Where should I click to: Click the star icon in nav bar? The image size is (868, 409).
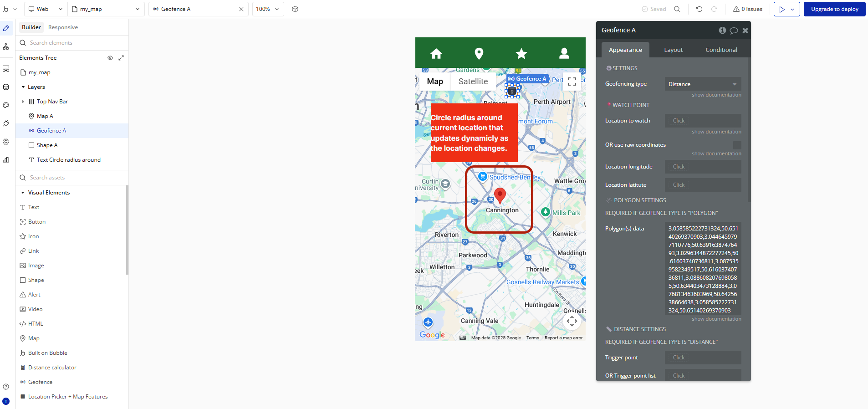pos(521,54)
